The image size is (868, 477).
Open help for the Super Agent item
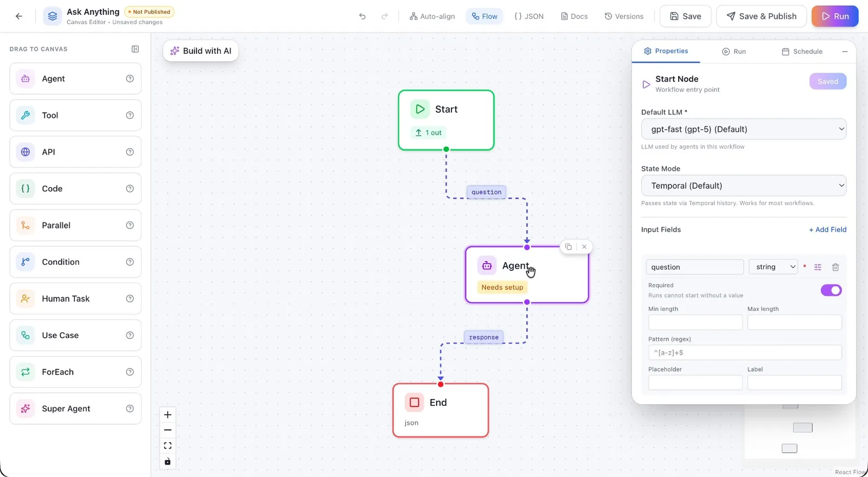coord(130,409)
